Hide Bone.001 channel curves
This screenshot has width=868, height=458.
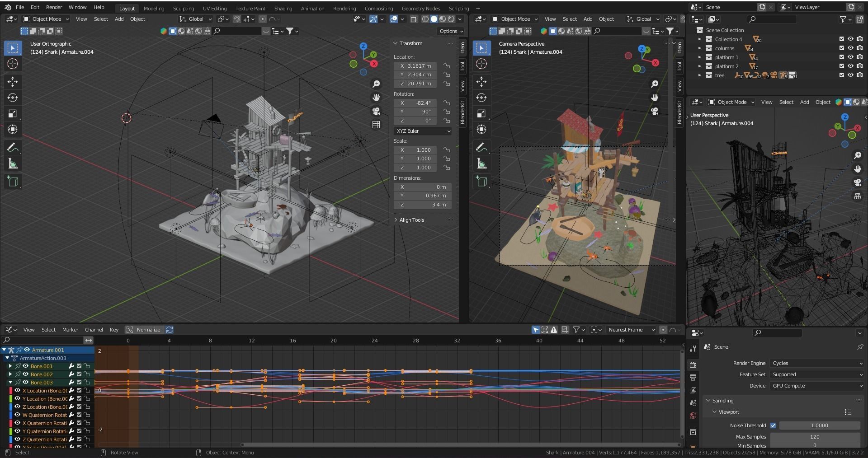pos(26,366)
